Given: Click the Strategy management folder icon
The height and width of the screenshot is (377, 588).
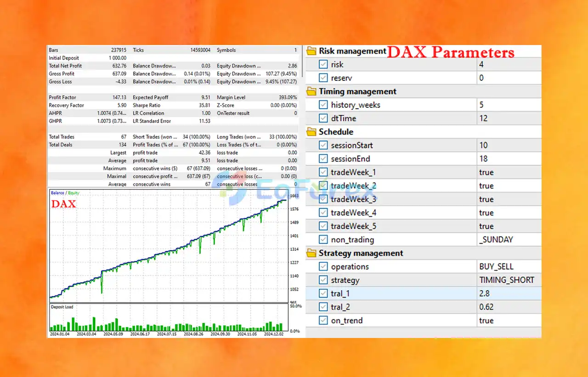Looking at the screenshot, I should pyautogui.click(x=312, y=253).
